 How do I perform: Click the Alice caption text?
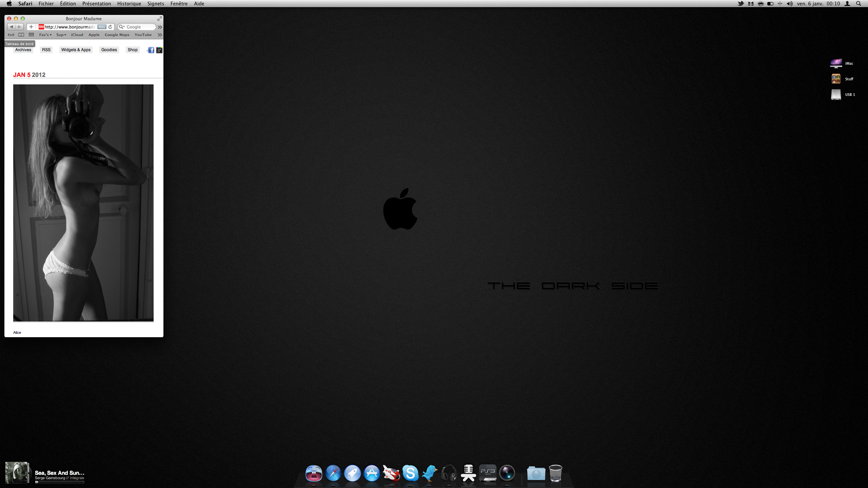17,332
